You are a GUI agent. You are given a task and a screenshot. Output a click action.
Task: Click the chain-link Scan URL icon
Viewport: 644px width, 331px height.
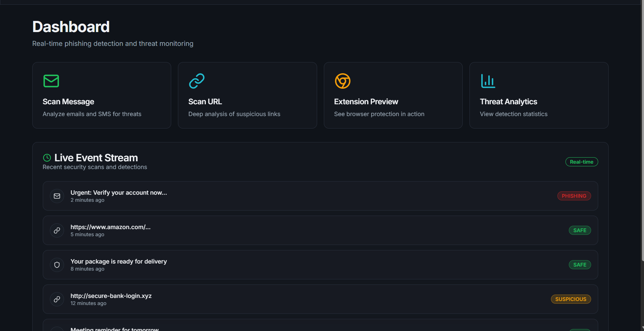click(x=197, y=81)
